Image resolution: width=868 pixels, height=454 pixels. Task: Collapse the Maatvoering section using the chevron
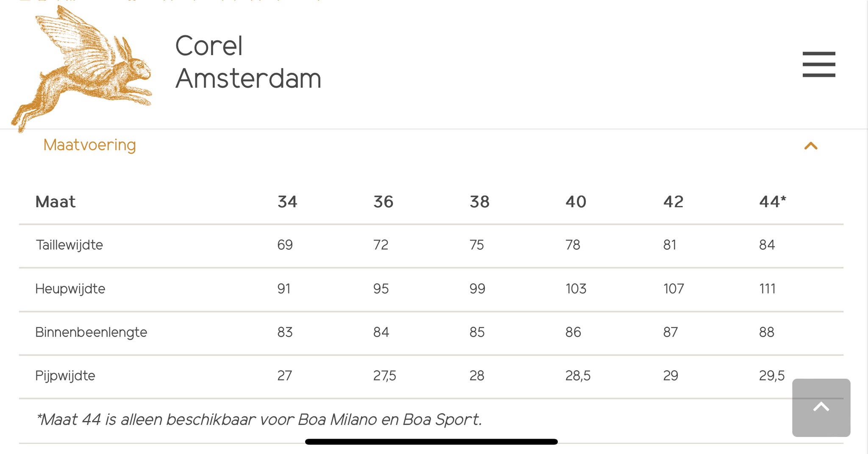click(x=810, y=146)
